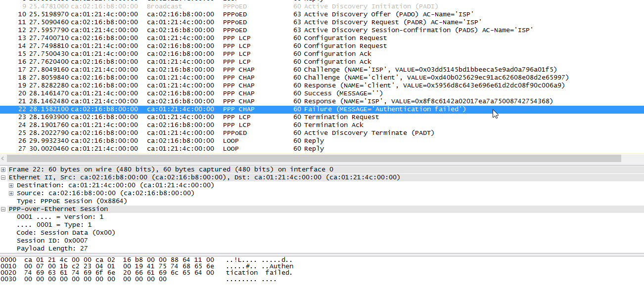Select the '.... 0001 = Type: 1' field
Viewport: 644px width, 292px height.
point(54,225)
